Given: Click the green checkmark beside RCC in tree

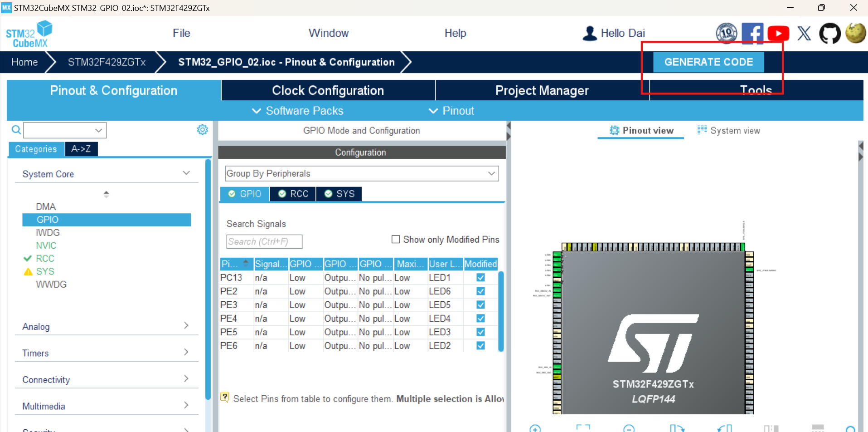Looking at the screenshot, I should pos(27,258).
